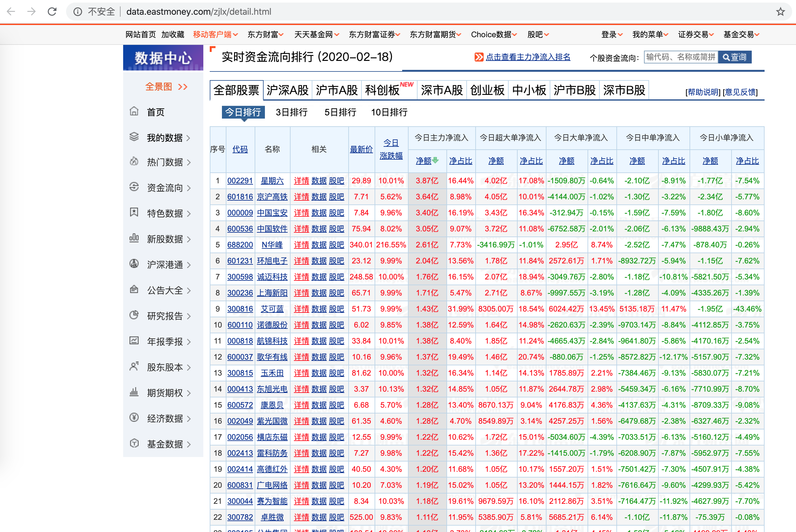Bookmark this page with the star icon
Screen dimensions: 796x532
(780, 12)
